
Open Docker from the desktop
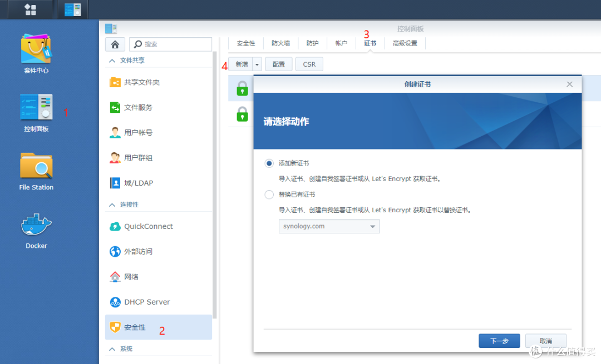coord(36,225)
